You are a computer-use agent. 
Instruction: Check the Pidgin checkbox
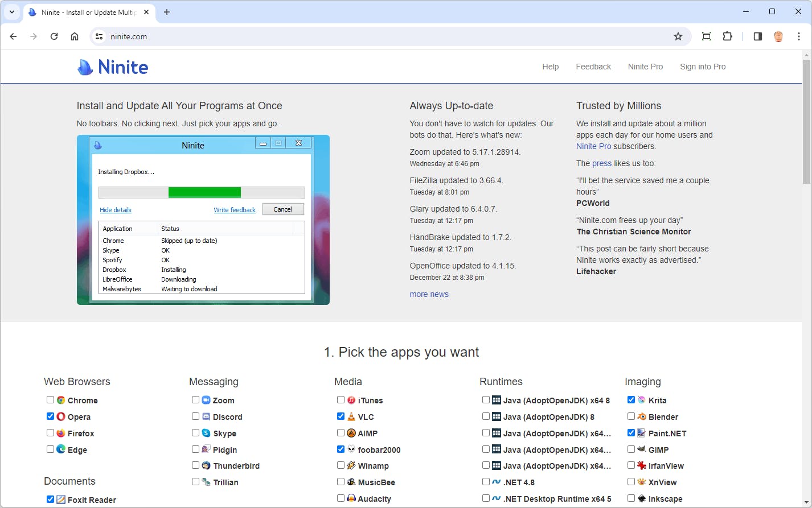195,449
